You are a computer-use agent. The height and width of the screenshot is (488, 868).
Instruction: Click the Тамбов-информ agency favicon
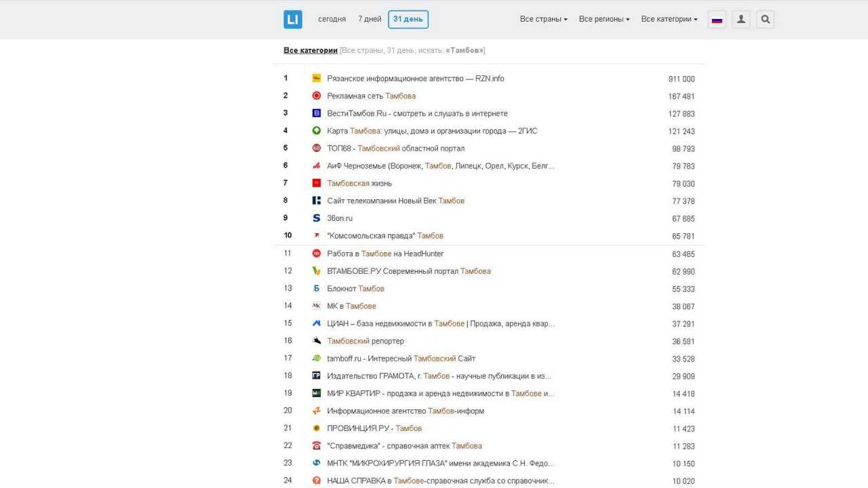pos(316,411)
